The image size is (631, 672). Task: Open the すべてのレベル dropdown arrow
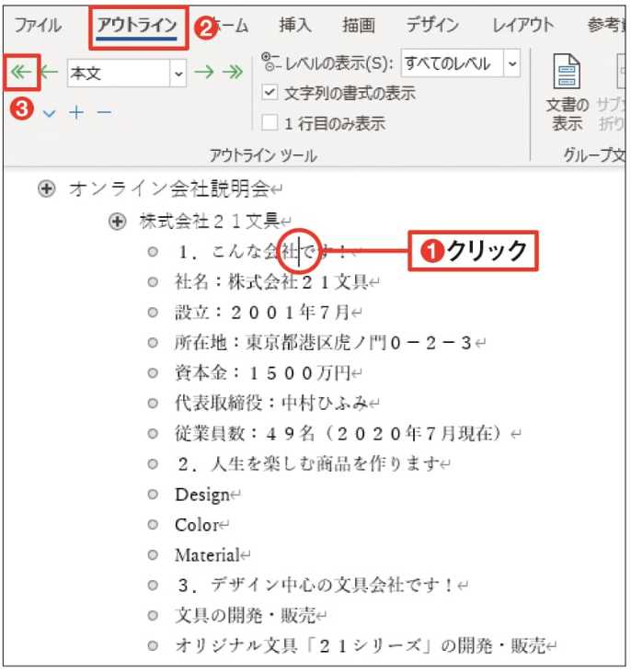point(511,63)
